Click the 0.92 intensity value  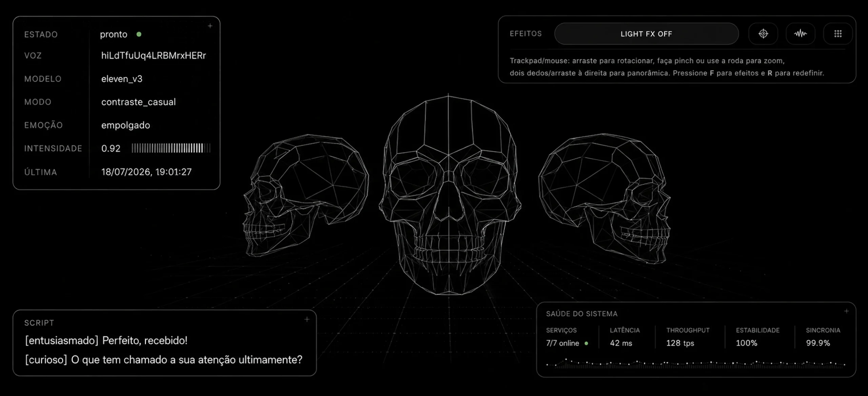(111, 149)
